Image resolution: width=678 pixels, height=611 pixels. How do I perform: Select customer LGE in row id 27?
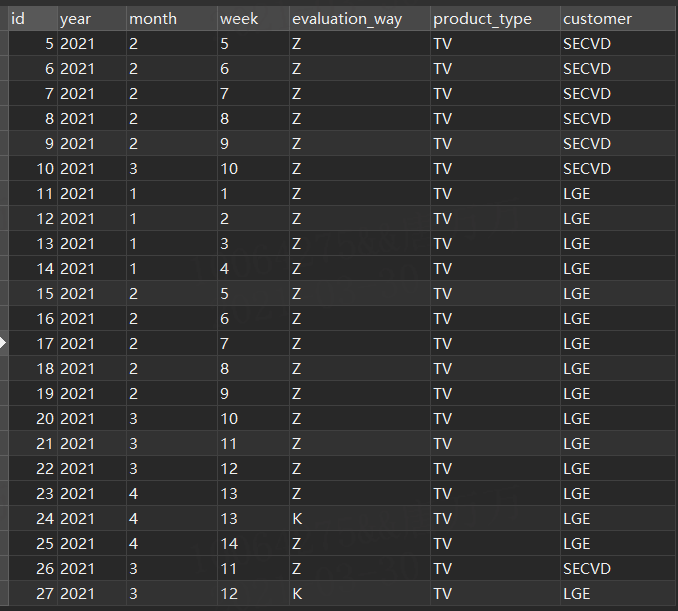(618, 593)
